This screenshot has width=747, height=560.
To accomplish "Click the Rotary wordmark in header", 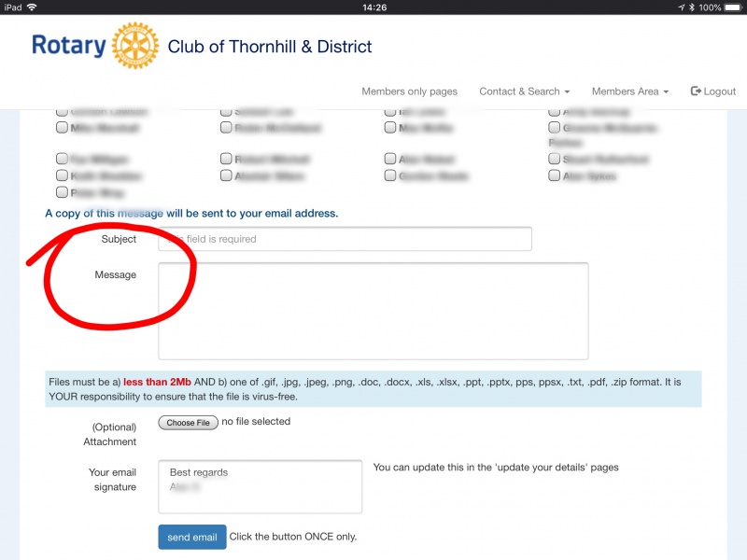I will pyautogui.click(x=68, y=46).
